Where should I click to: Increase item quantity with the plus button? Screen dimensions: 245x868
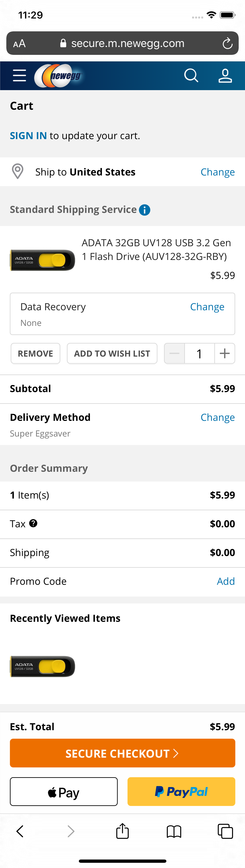click(x=225, y=354)
